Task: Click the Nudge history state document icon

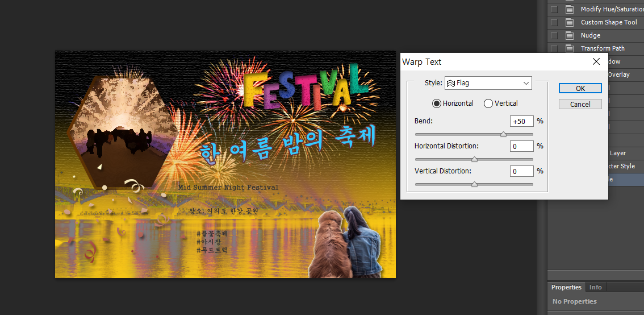Action: [x=570, y=36]
